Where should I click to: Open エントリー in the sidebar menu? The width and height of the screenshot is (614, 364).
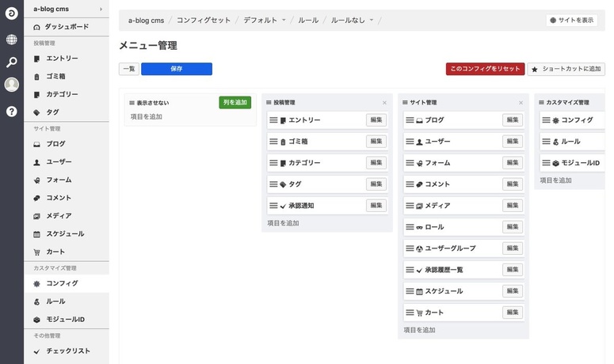62,59
